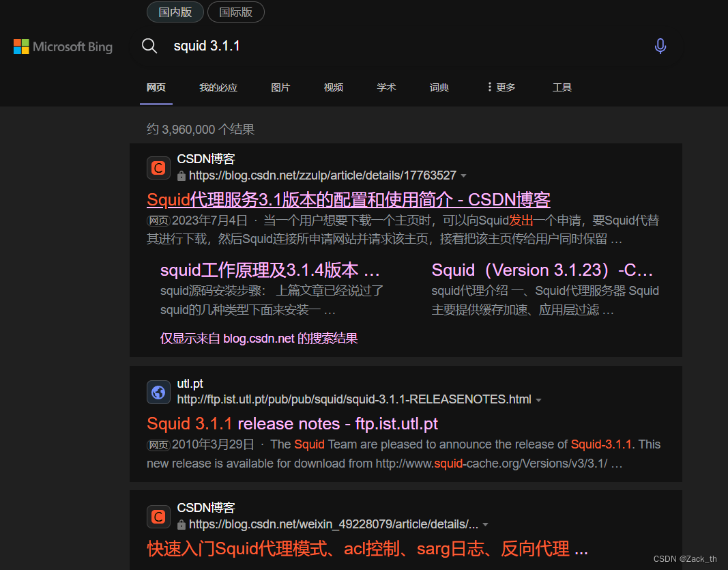Switch to the 图片 tab
Screen dimensions: 728x570
click(x=280, y=87)
